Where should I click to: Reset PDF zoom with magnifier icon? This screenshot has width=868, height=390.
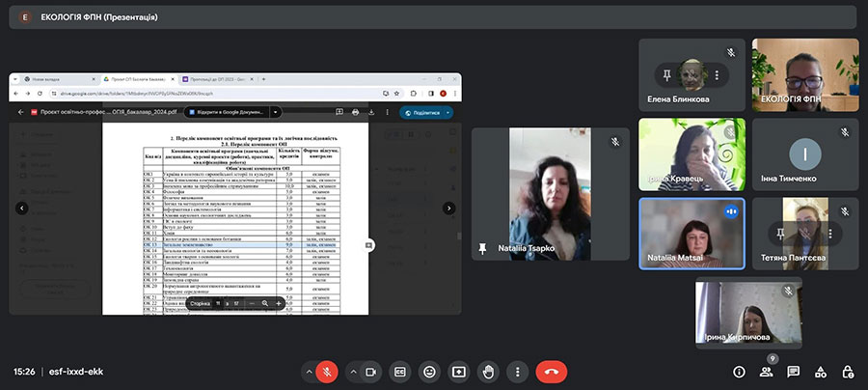click(265, 303)
